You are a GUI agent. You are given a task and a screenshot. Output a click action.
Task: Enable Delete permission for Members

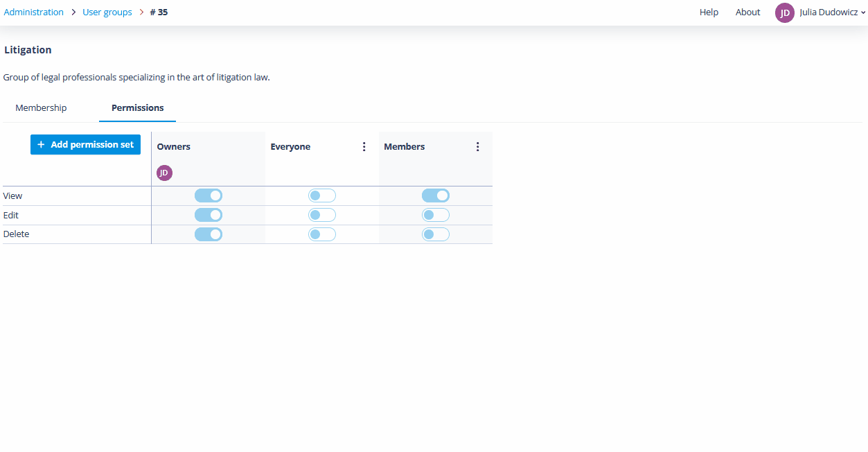click(x=436, y=234)
